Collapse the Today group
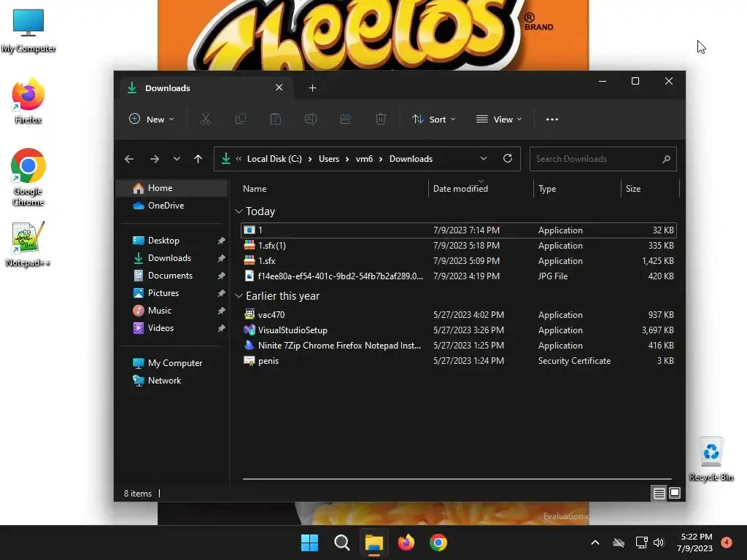The width and height of the screenshot is (747, 560). [239, 211]
